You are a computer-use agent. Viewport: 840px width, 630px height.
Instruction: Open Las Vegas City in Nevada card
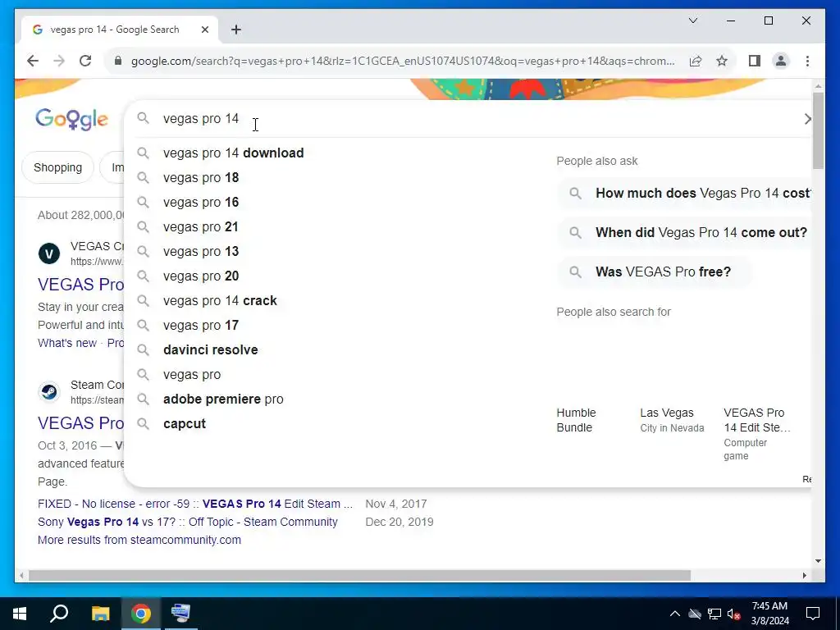pos(672,420)
